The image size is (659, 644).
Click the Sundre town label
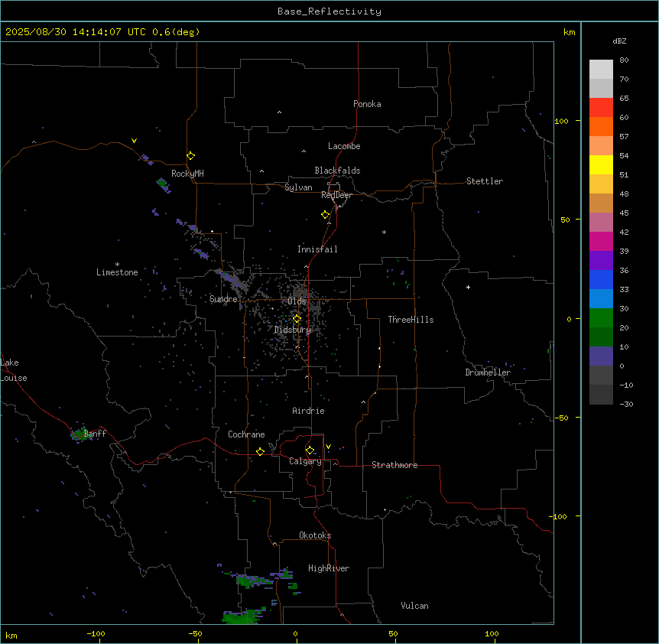[x=223, y=299]
